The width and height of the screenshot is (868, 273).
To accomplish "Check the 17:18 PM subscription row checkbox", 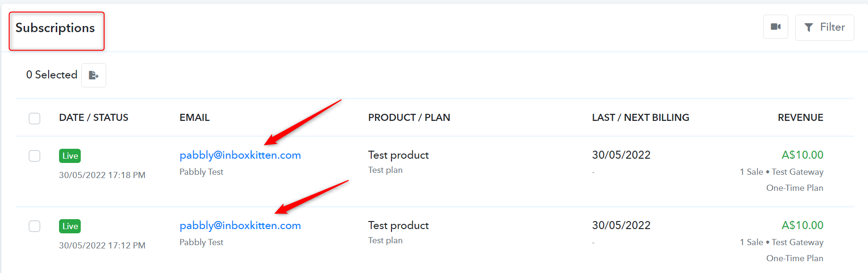I will 34,156.
